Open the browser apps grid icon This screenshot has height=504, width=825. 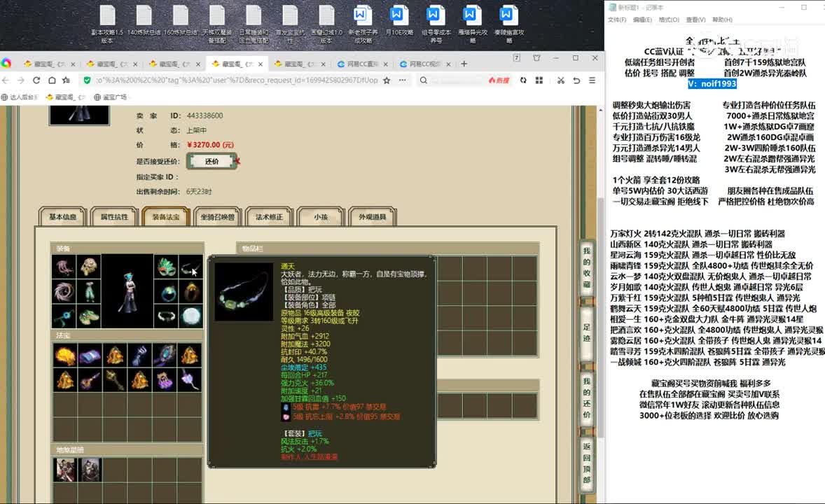coord(539,80)
